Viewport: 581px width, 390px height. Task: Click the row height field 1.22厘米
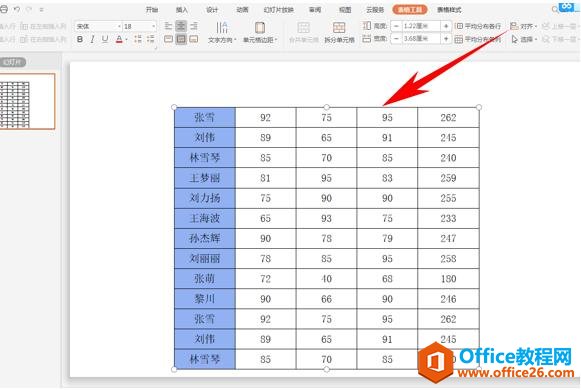click(x=421, y=26)
